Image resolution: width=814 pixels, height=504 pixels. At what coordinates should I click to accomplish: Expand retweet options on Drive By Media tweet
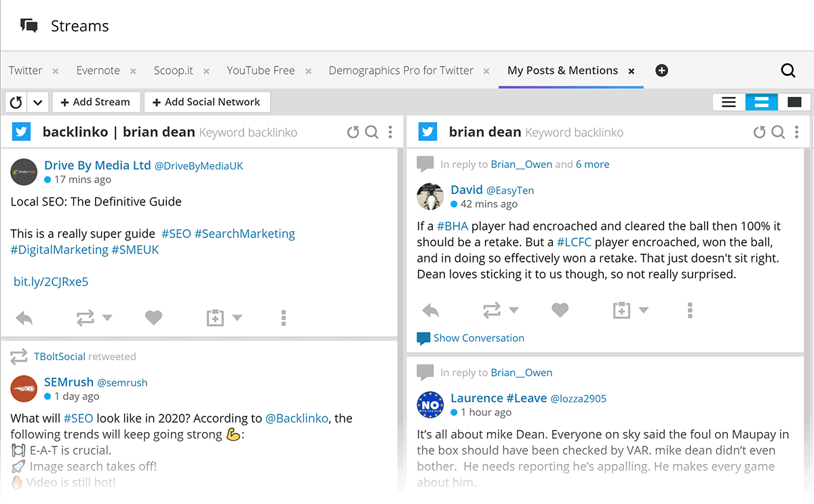107,317
